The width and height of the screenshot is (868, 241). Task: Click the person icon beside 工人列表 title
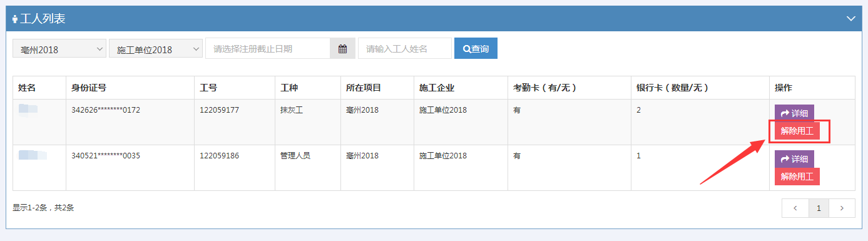15,19
